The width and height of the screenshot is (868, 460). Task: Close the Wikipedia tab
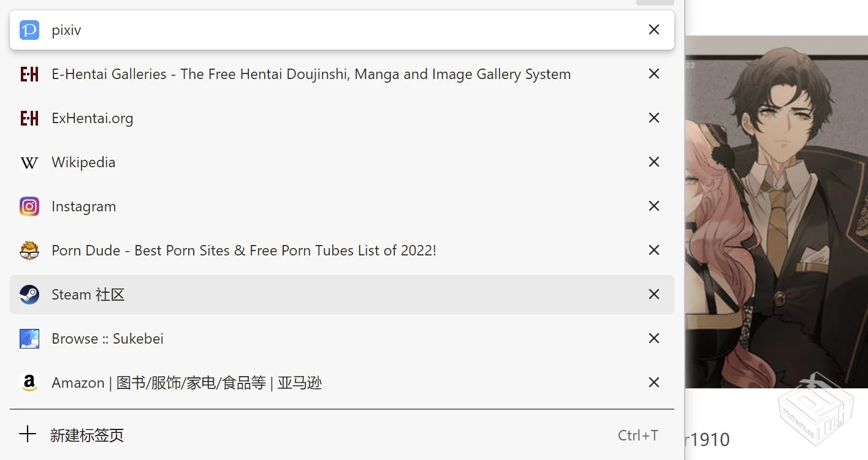click(654, 162)
